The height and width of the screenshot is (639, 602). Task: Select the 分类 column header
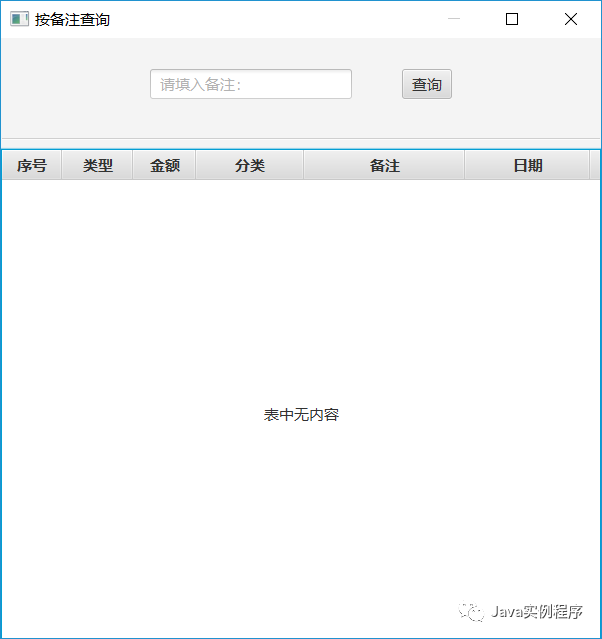(x=250, y=166)
